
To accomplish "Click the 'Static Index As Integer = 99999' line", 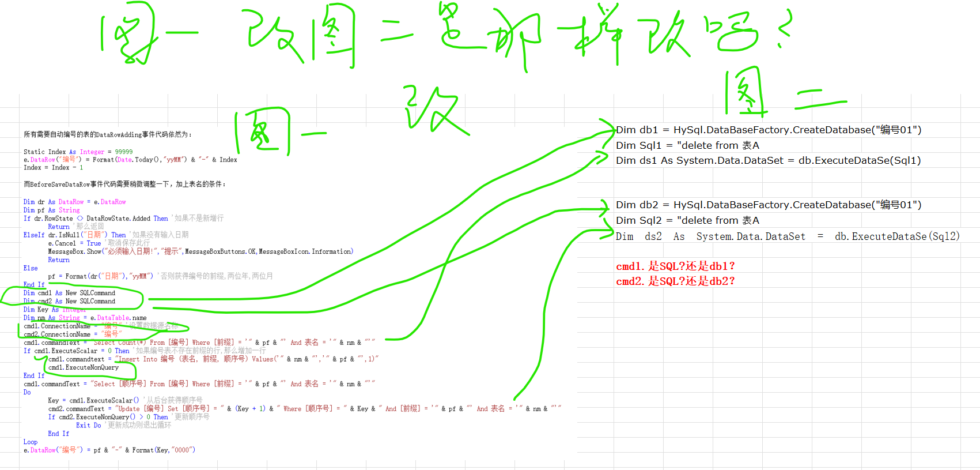I will point(78,152).
